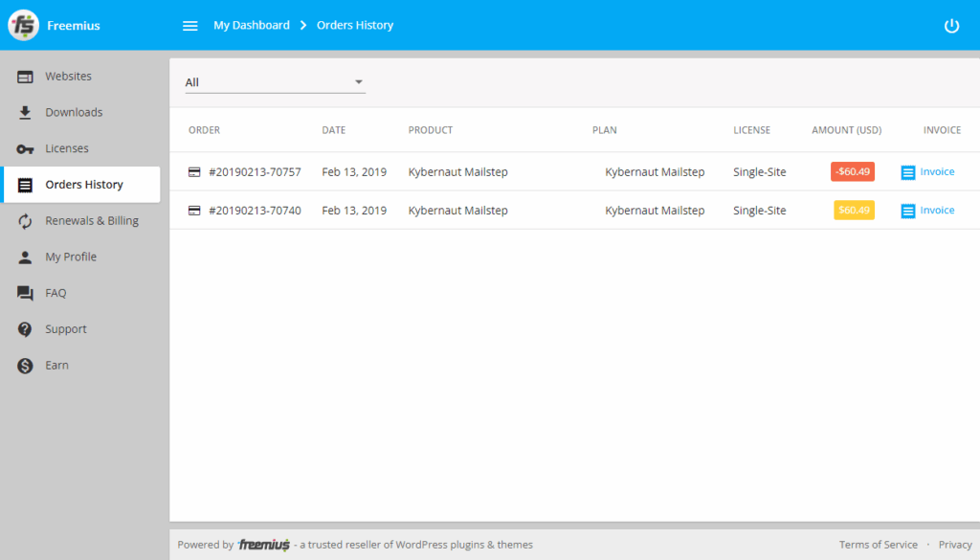
Task: Click Single-Site license for order 70757
Action: point(760,172)
